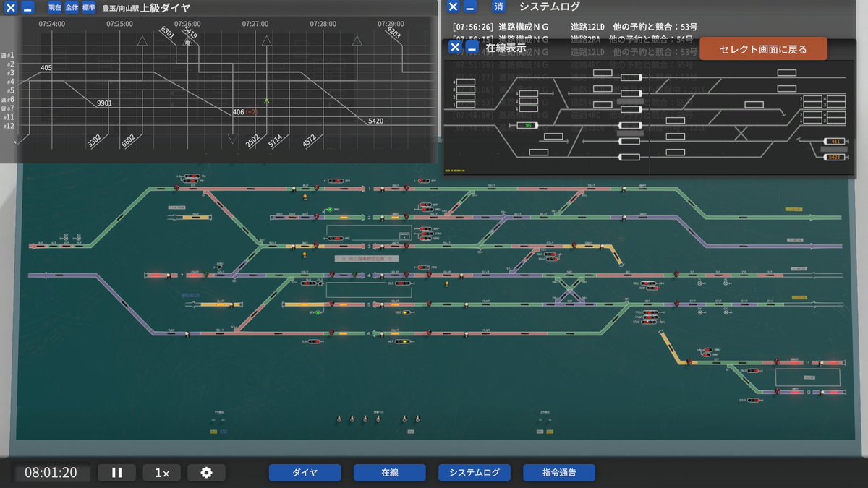Open the ダイヤ tab on the bottom bar
868x488 pixels.
305,473
